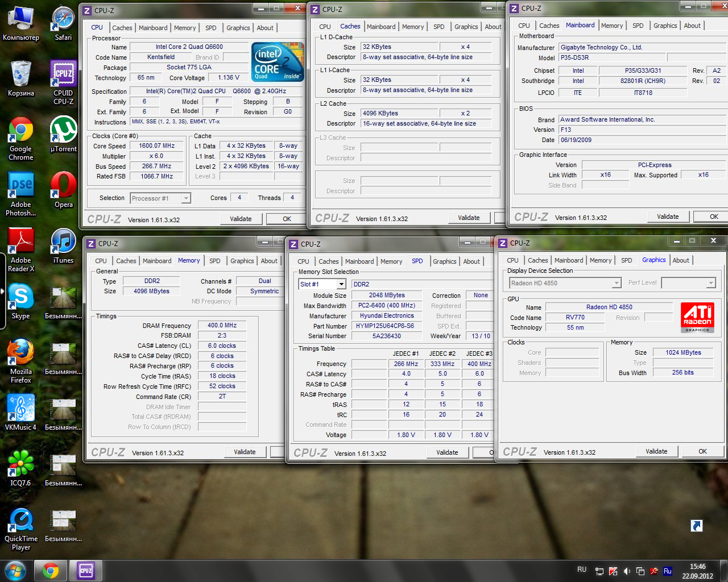Click Validate in the CPU window
Screen dimensions: 728x582
241,219
